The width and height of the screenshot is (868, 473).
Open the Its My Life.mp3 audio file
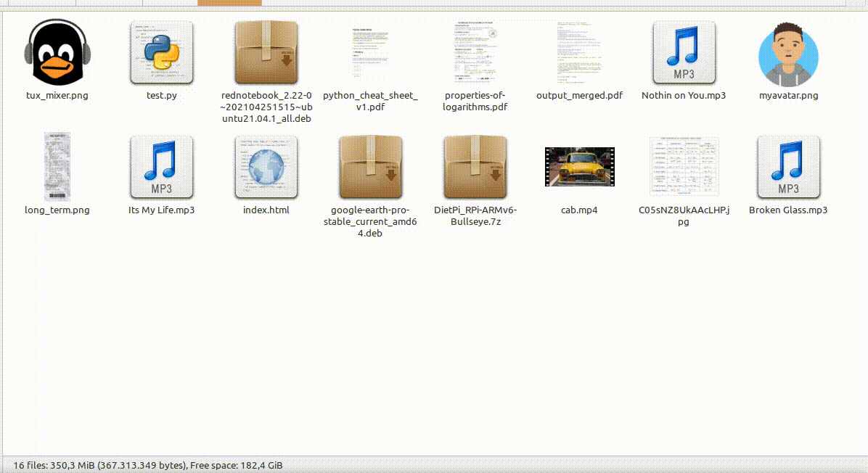[161, 167]
